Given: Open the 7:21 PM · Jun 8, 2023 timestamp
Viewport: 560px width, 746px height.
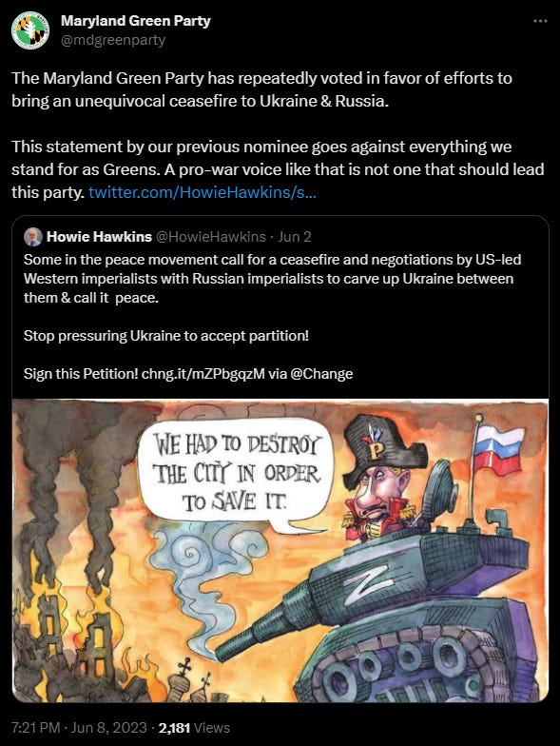Looking at the screenshot, I should (79, 727).
